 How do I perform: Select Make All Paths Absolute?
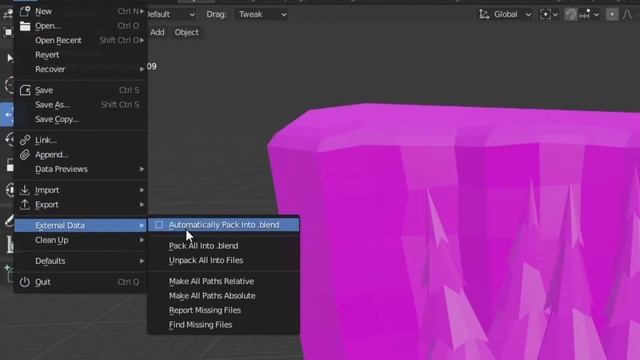tap(224, 296)
